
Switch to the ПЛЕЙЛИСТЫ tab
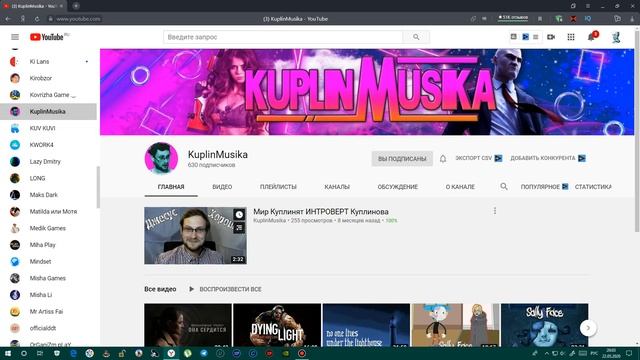pyautogui.click(x=278, y=187)
